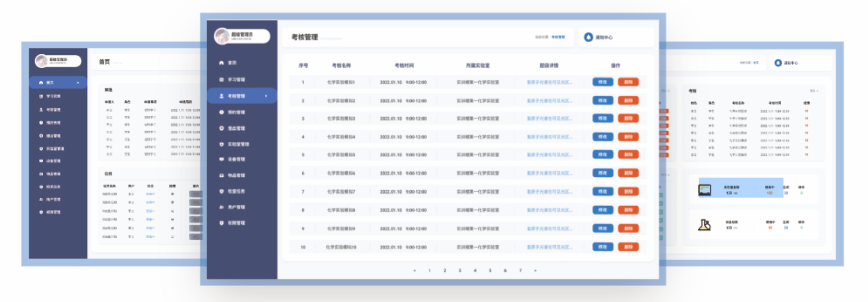Screen dimensions: 868x302
Task: Open 学习管理 icon in the center sidebar
Action: pos(221,80)
